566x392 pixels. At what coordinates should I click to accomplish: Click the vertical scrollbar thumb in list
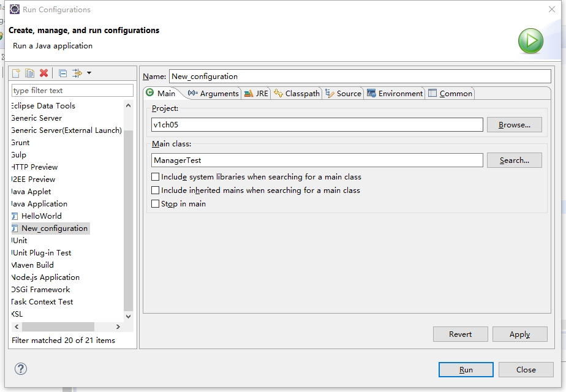[128, 220]
